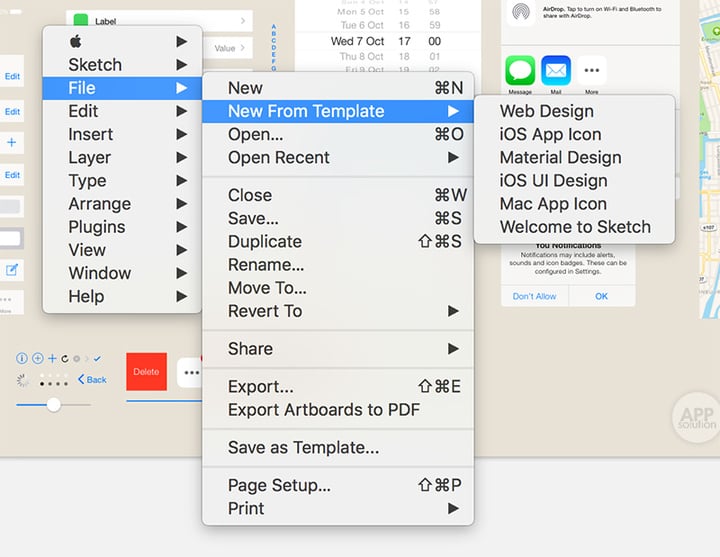Choose Move To… menu item

pyautogui.click(x=338, y=288)
